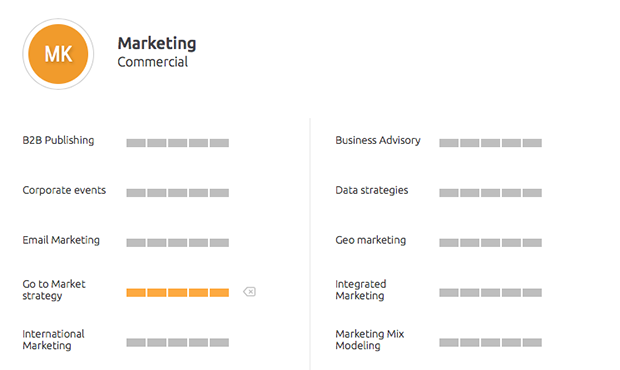
Task: Select the B2B Publishing skill label
Action: click(x=58, y=140)
